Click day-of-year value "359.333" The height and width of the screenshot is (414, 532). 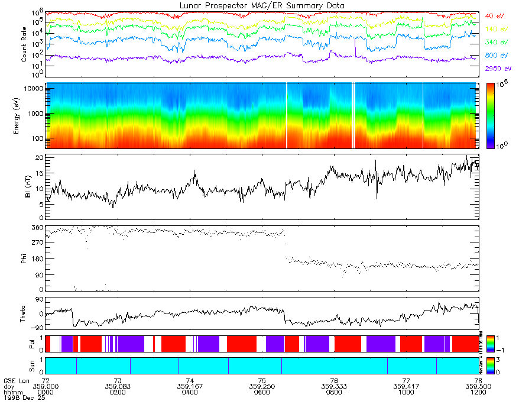334,387
